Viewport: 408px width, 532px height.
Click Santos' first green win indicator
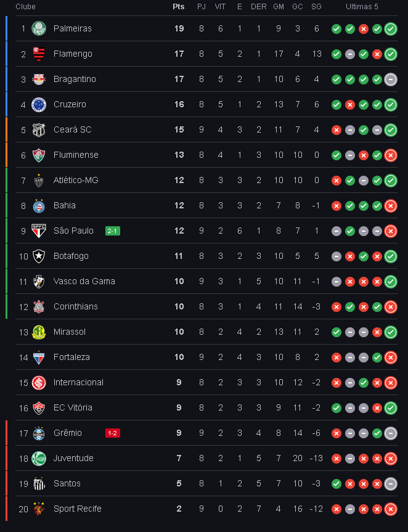tap(337, 484)
